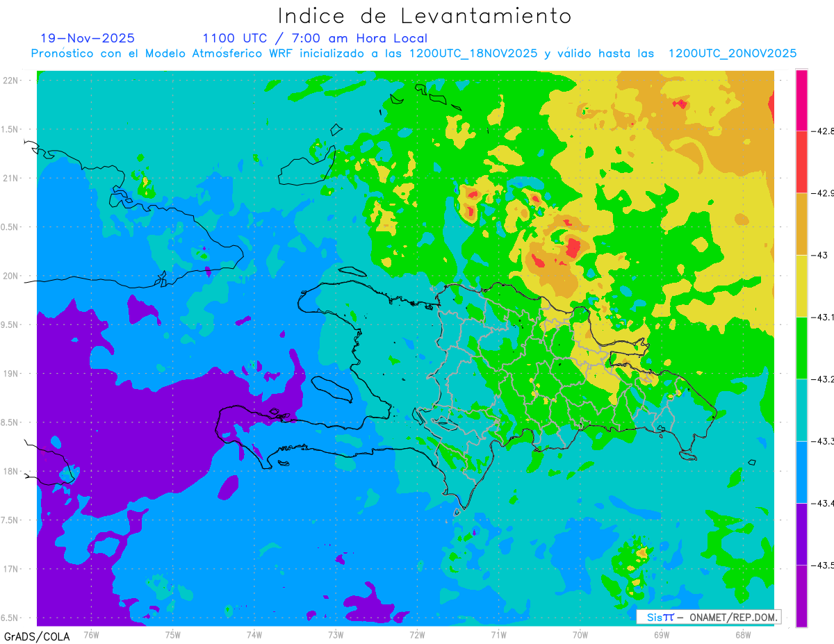
Task: Click the '-43.3' color bar value
Action: 824,442
